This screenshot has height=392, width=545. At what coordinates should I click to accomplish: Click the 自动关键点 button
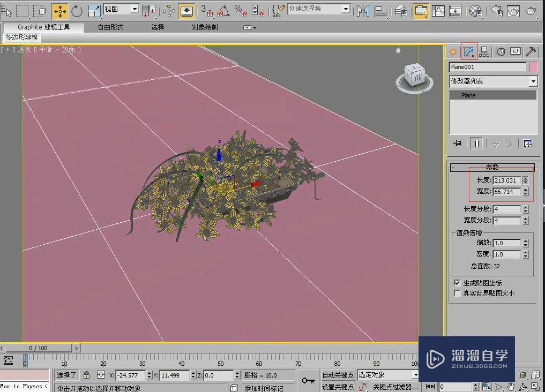pos(338,375)
